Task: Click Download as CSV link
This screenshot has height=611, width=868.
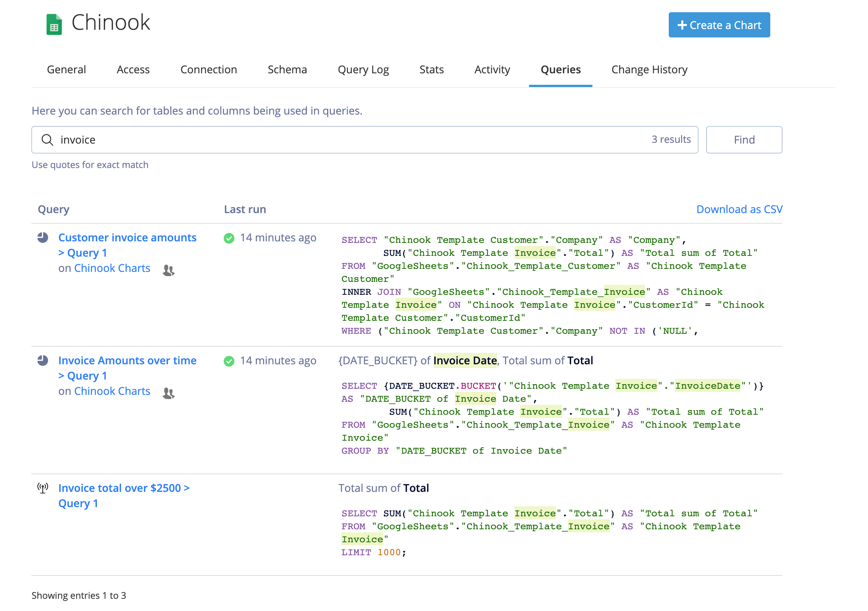Action: [x=740, y=209]
